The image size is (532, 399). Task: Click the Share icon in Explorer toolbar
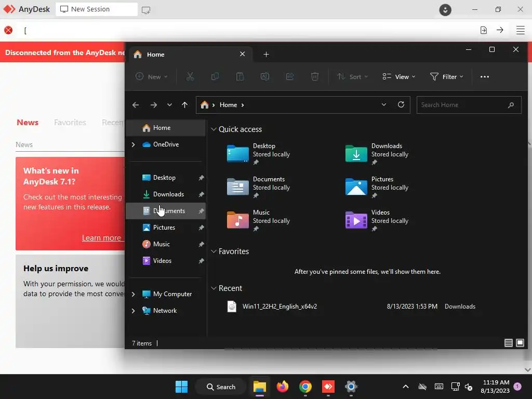click(290, 77)
